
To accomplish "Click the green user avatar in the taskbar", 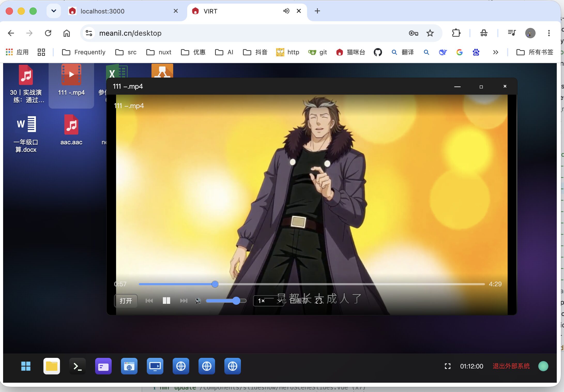I will pos(543,366).
